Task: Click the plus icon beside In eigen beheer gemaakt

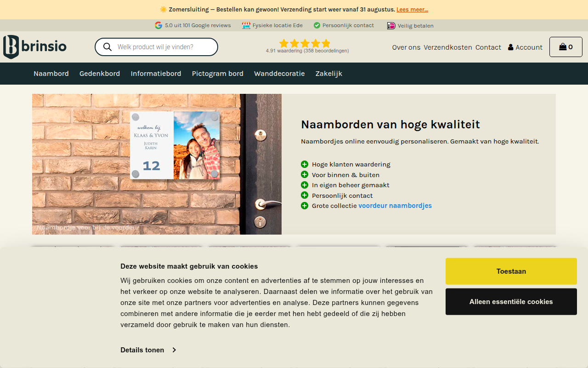Action: point(305,185)
